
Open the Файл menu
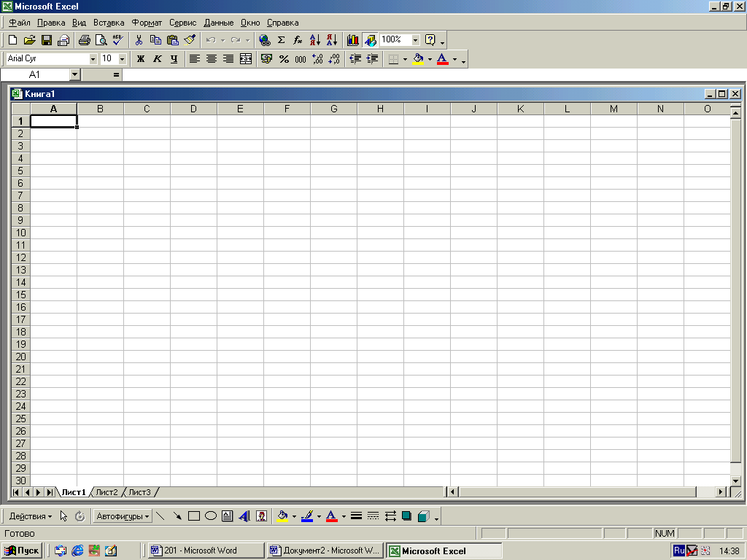20,23
